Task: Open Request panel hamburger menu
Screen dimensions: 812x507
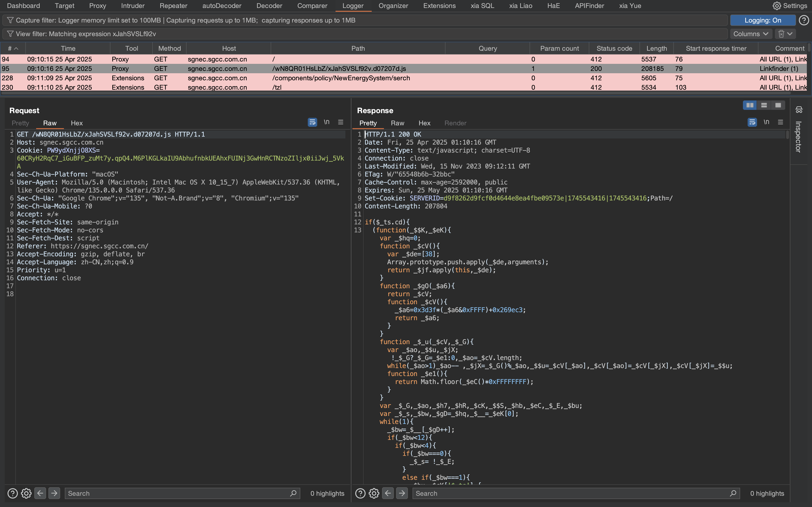Action: [x=341, y=122]
